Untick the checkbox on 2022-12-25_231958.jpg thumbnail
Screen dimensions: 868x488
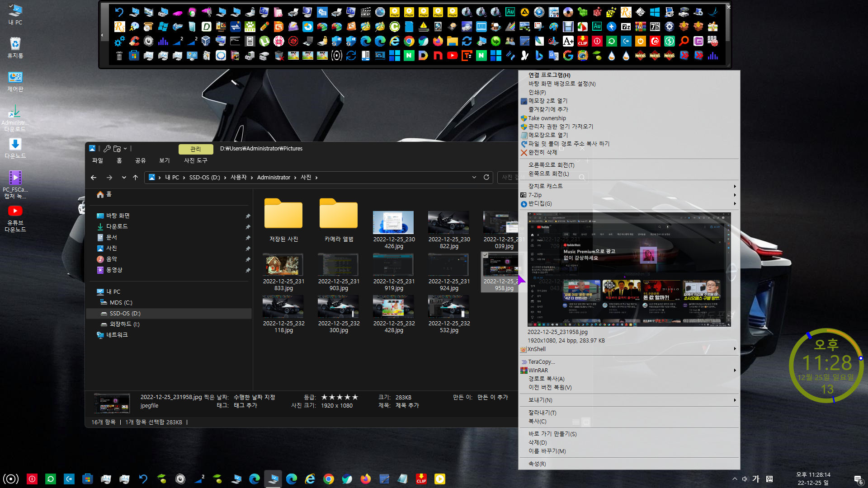click(x=486, y=255)
